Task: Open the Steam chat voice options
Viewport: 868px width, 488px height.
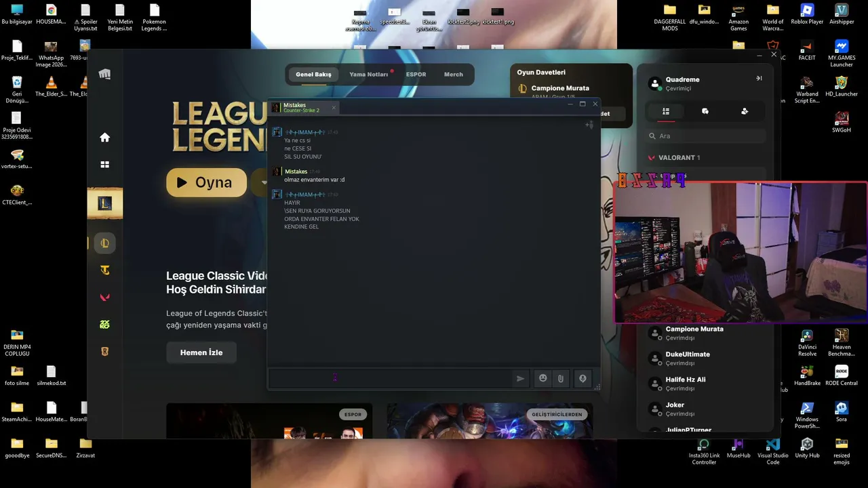Action: [583, 379]
